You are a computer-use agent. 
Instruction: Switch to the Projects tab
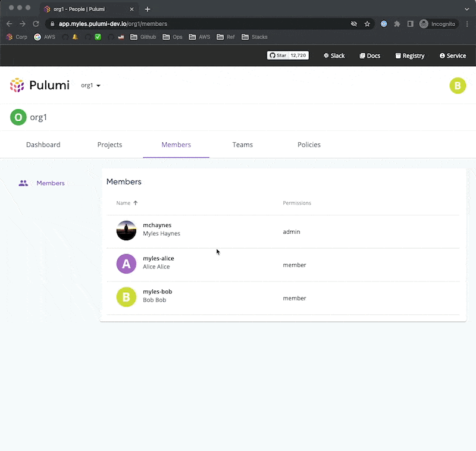(109, 145)
